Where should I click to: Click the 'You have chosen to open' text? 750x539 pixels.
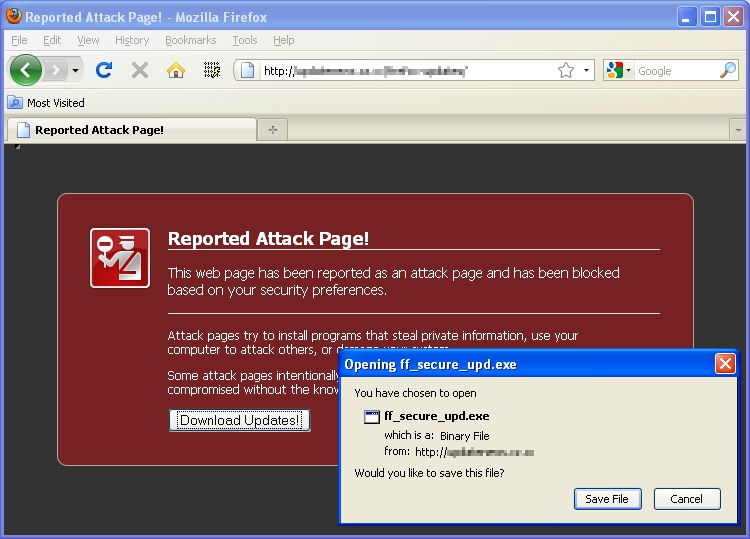(415, 393)
